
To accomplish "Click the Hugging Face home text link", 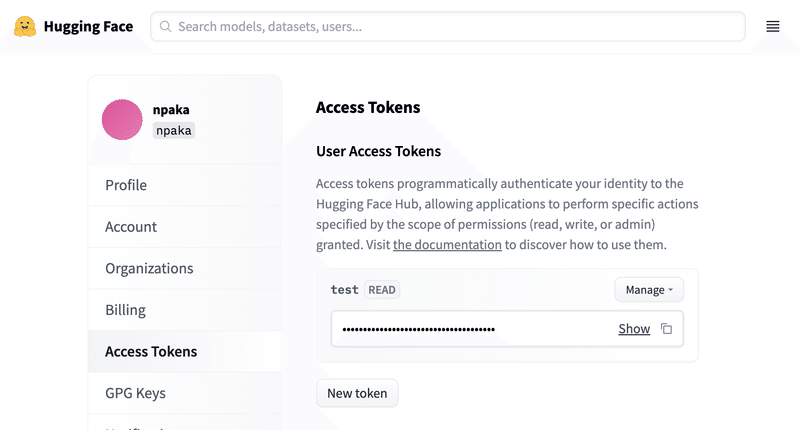I will click(x=88, y=27).
